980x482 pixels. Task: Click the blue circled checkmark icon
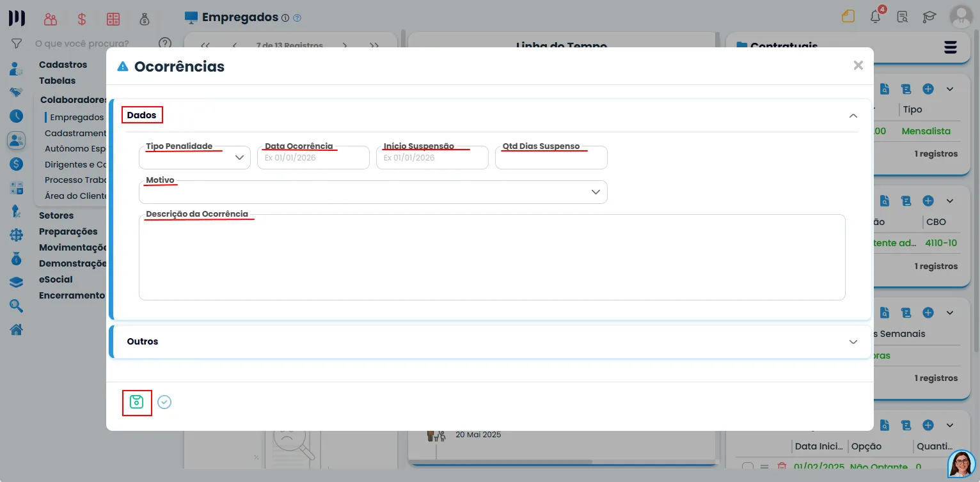164,402
